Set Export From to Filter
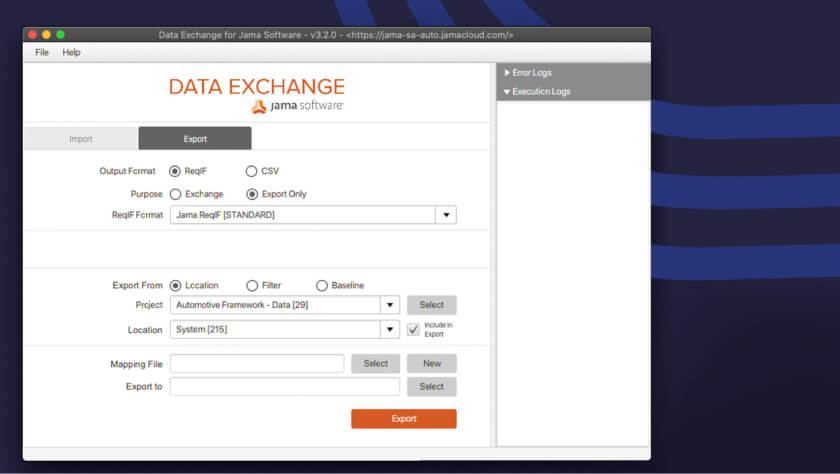 tap(251, 285)
